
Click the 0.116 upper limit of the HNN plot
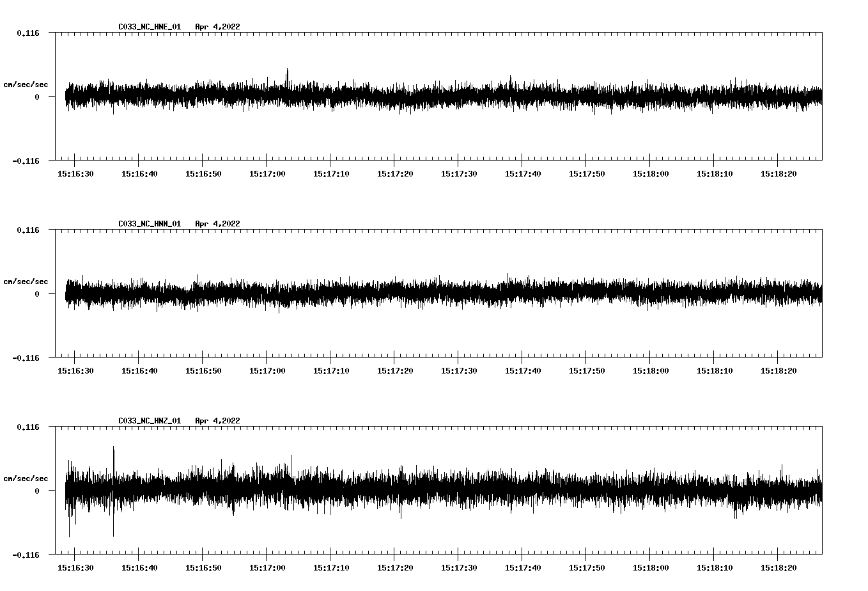pyautogui.click(x=28, y=230)
